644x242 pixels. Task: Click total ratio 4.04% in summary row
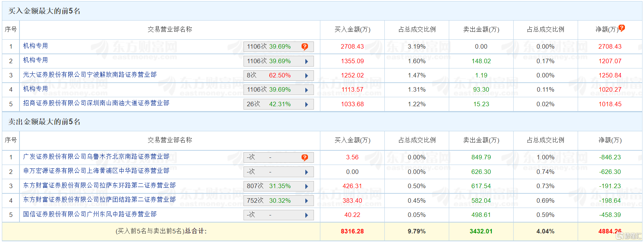(x=545, y=232)
